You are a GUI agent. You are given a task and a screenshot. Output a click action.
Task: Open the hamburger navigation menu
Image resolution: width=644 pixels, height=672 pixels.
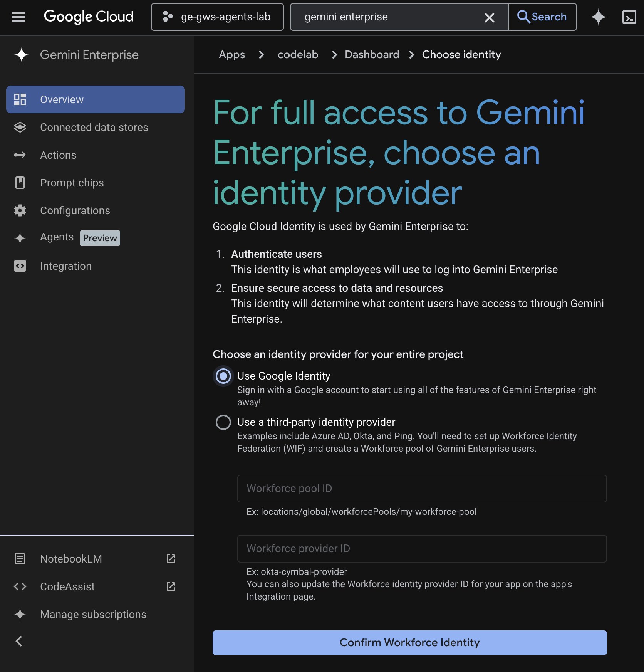pos(18,17)
